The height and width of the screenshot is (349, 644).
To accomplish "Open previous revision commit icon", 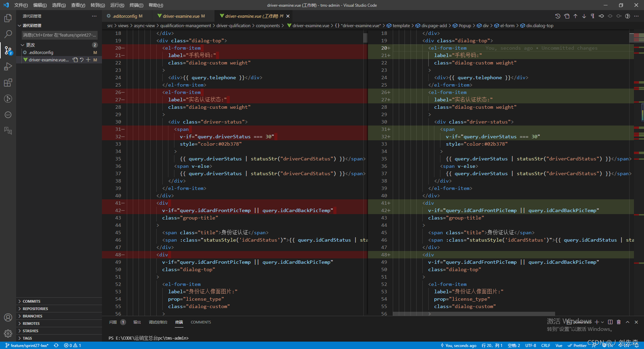I will tap(601, 16).
